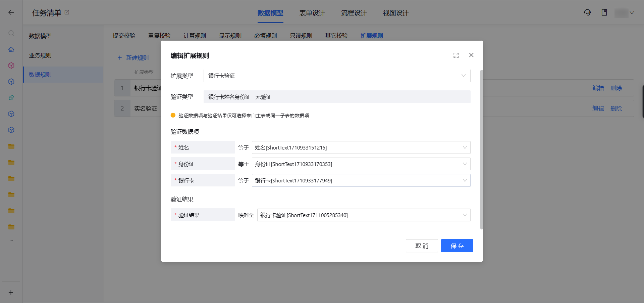Screen dimensions: 644x303
Task: Click 新建规则 to add a rule
Action: pos(133,58)
